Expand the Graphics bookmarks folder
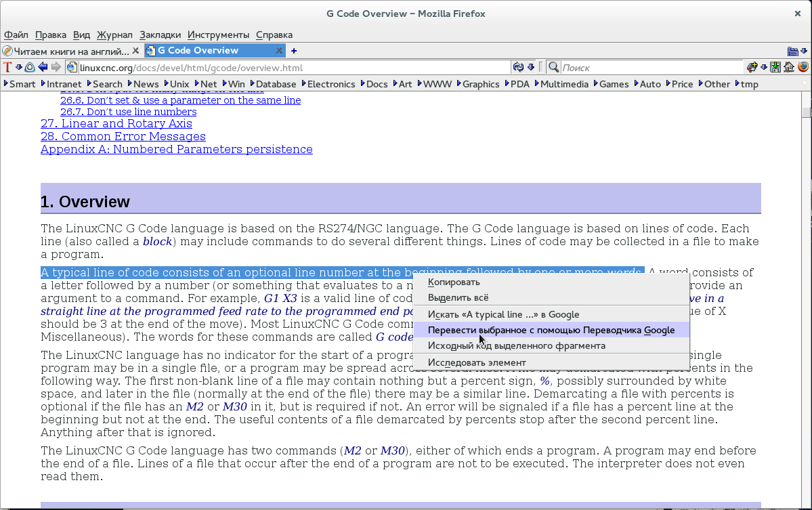 pyautogui.click(x=478, y=84)
